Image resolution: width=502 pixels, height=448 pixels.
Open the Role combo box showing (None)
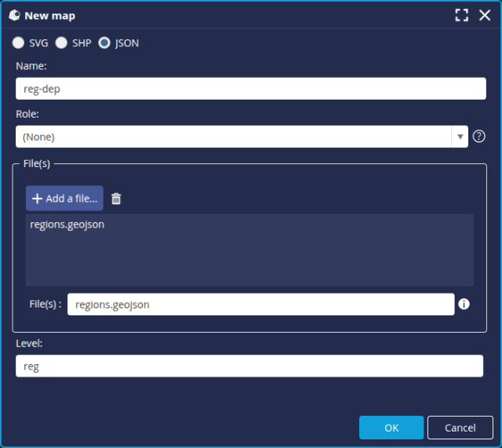pyautogui.click(x=234, y=137)
